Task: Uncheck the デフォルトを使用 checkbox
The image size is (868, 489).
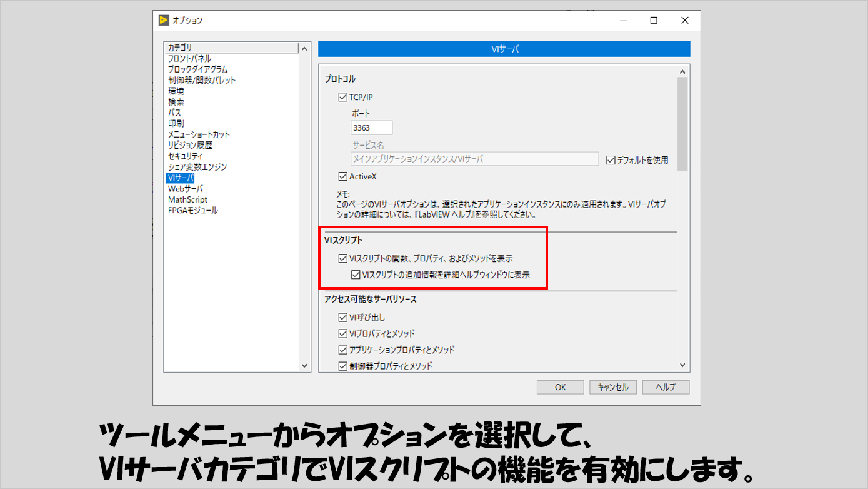Action: point(611,160)
